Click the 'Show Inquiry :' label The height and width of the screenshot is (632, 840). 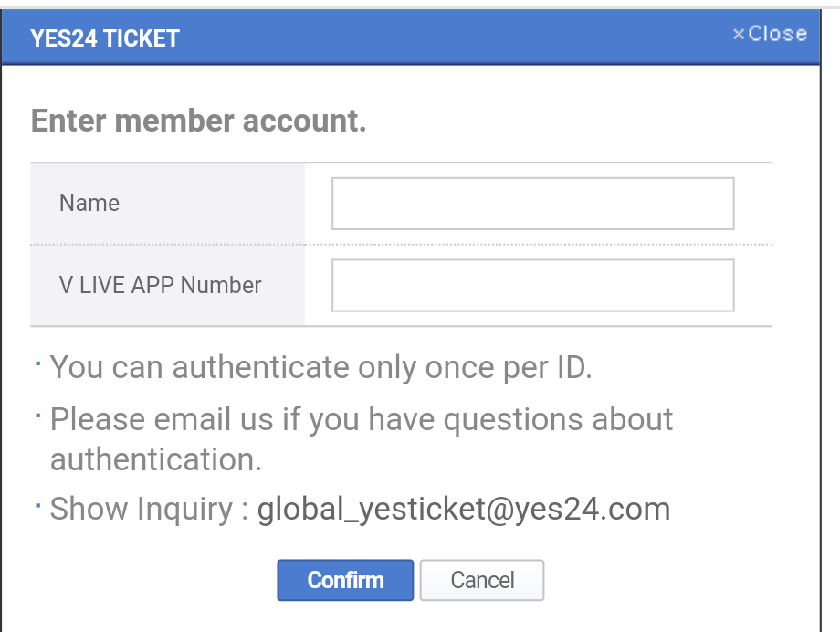pyautogui.click(x=149, y=509)
